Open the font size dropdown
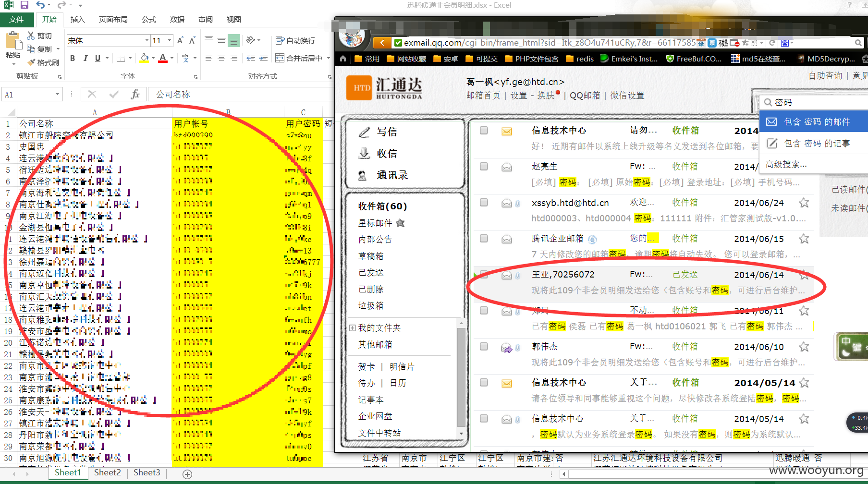868x484 pixels. pyautogui.click(x=169, y=41)
